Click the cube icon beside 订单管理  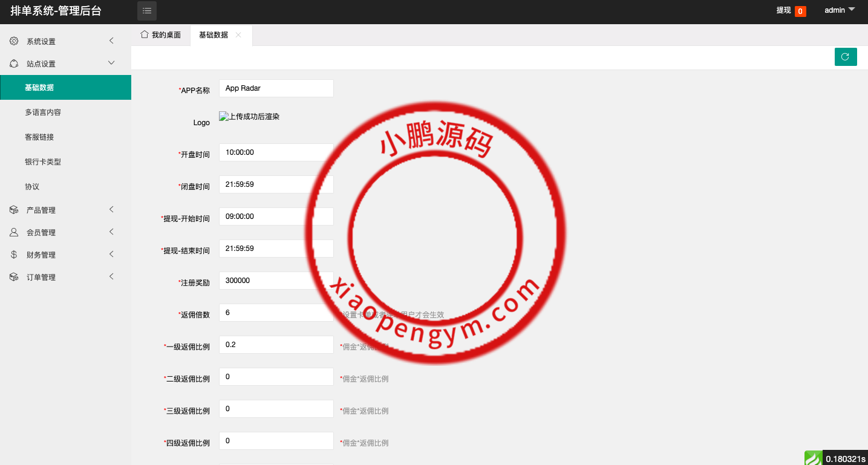click(x=14, y=277)
